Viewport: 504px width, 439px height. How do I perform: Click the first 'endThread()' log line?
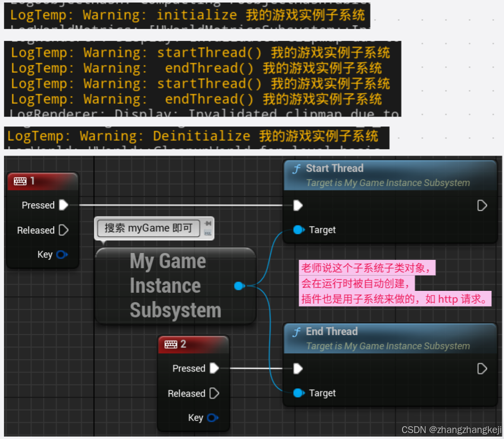(196, 68)
